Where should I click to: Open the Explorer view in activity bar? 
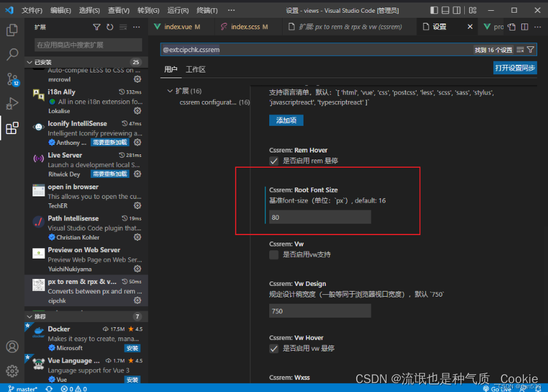(x=12, y=30)
